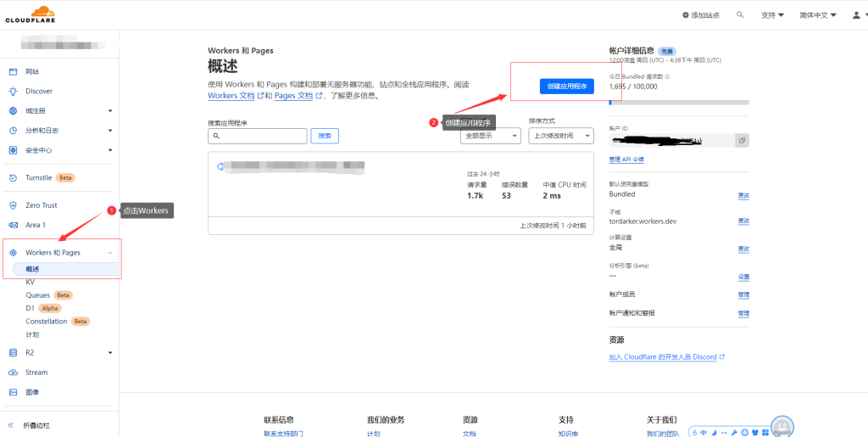Select Queues in the sidebar
This screenshot has width=868, height=437.
(x=37, y=295)
